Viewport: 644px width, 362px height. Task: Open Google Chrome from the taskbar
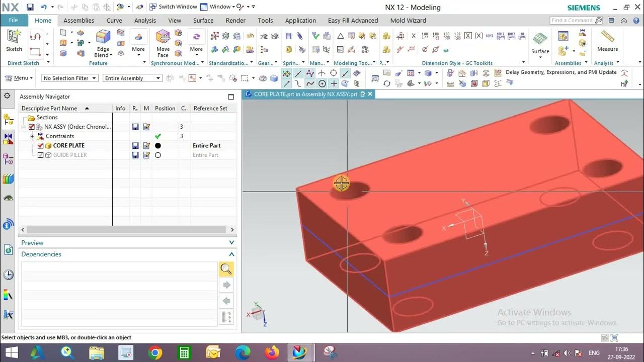155,353
